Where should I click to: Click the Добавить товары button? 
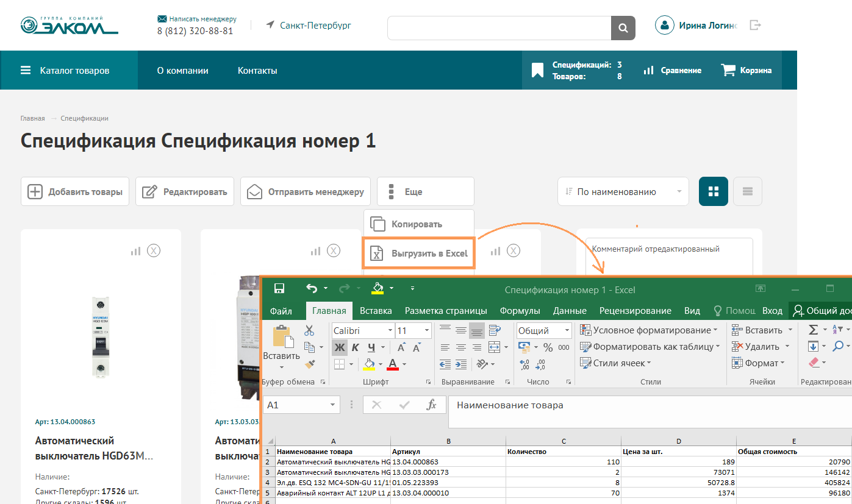pos(76,191)
